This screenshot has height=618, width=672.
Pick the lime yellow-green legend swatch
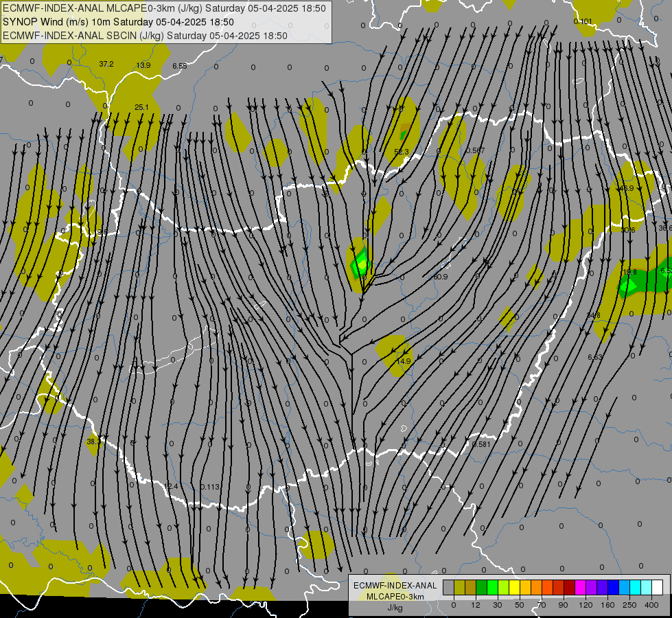click(x=504, y=587)
